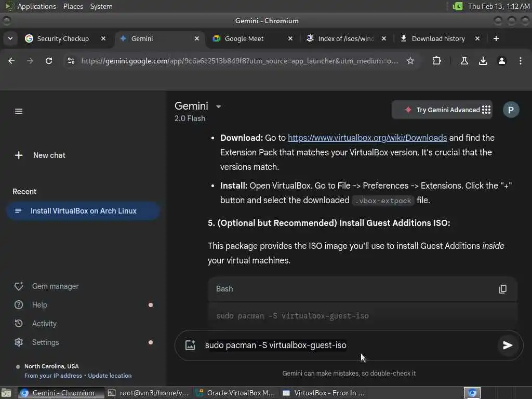Open a new browser tab
The image size is (532, 399).
(496, 38)
